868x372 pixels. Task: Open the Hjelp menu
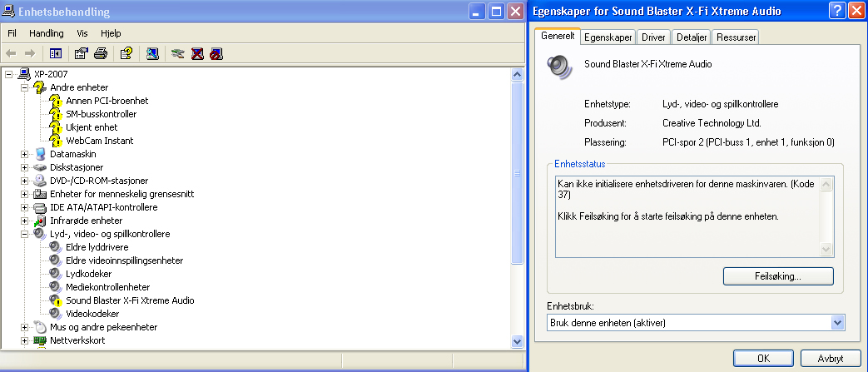click(111, 33)
